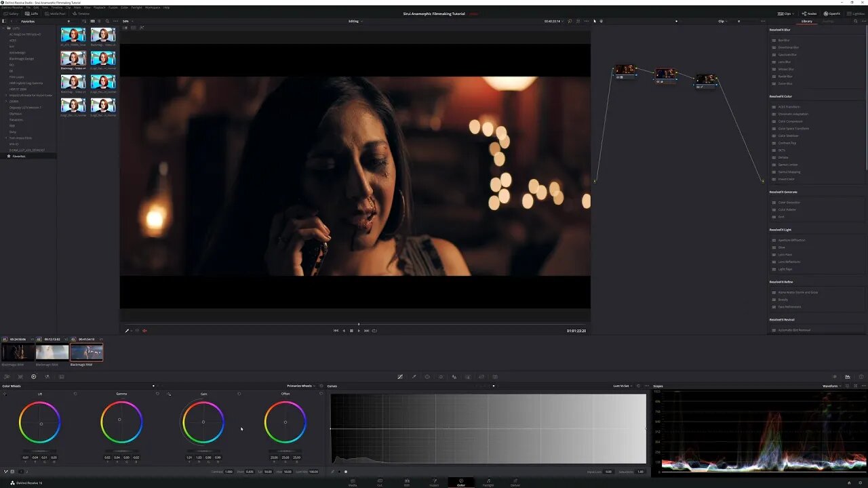The image size is (868, 488).
Task: Open the Media Pool panel
Action: coord(56,14)
